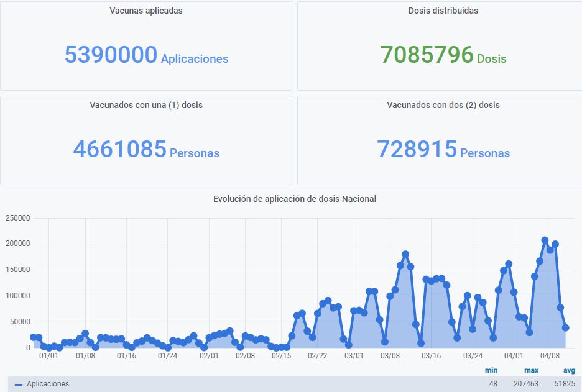This screenshot has height=392, width=582.
Task: Click the green 7085796 Dosis value
Action: [427, 55]
